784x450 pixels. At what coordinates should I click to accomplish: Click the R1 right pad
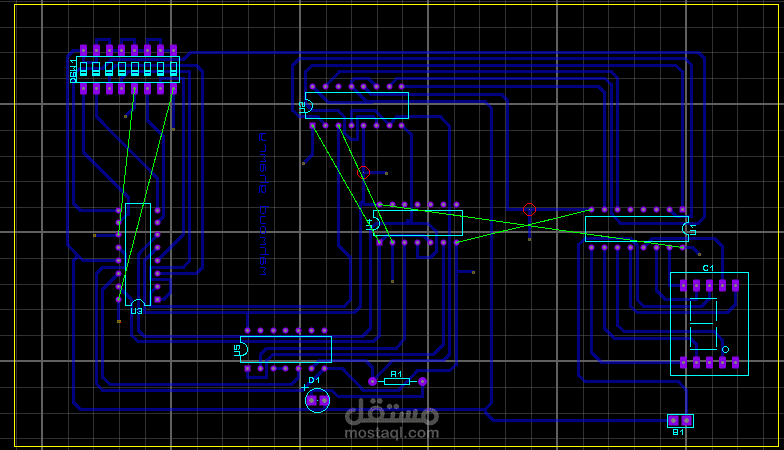[x=422, y=382]
